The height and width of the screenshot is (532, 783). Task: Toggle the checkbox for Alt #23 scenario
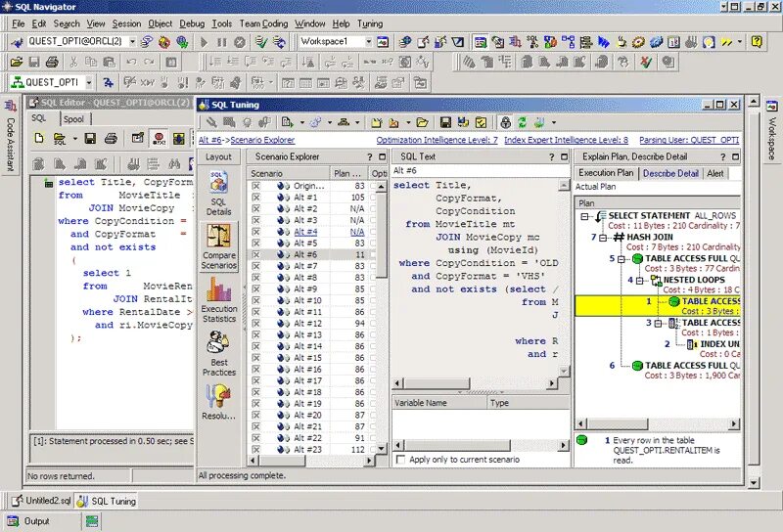(x=255, y=450)
